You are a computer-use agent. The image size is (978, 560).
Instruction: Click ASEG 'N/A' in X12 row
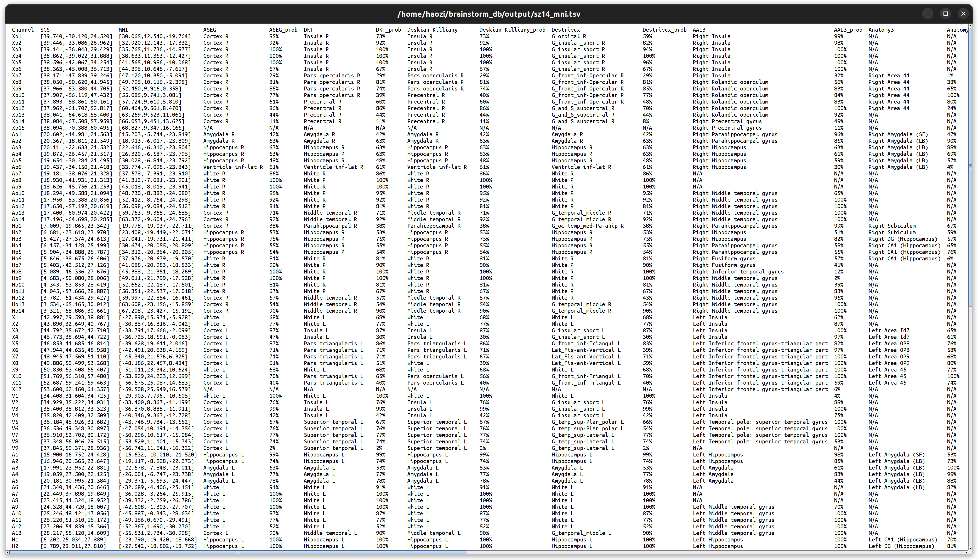208,389
